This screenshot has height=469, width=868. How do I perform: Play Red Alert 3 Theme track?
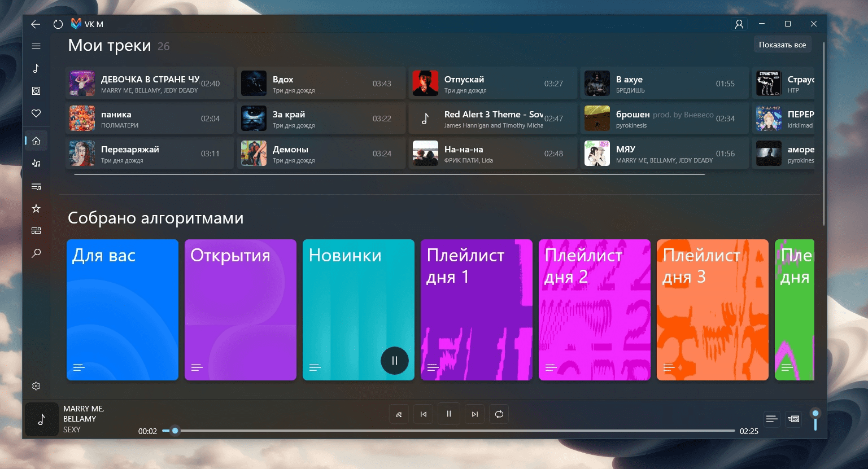[x=493, y=119]
